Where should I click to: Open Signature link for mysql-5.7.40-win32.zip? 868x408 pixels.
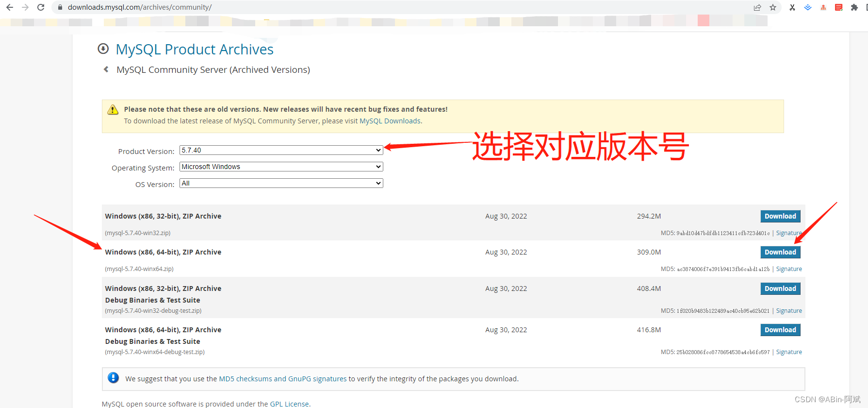(789, 233)
